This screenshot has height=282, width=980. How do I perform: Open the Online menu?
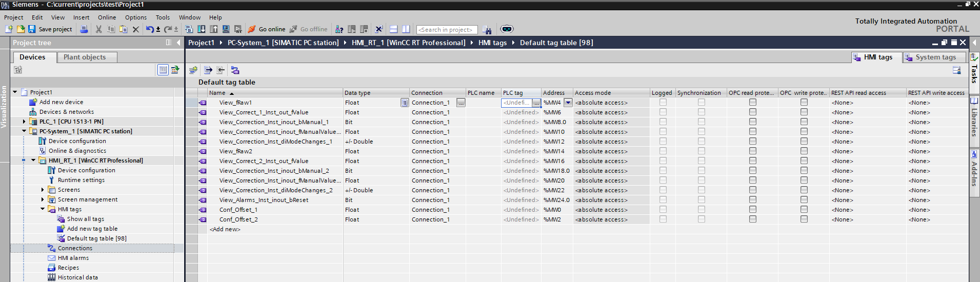pos(107,17)
